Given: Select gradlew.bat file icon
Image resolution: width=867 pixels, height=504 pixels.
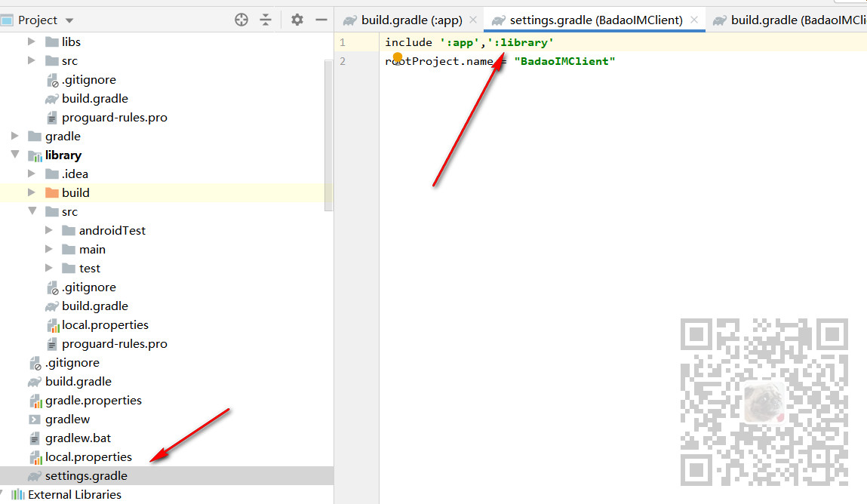Looking at the screenshot, I should [x=34, y=438].
